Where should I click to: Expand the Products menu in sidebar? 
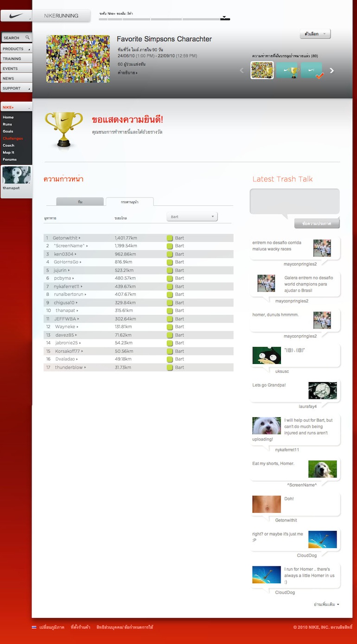[x=16, y=49]
